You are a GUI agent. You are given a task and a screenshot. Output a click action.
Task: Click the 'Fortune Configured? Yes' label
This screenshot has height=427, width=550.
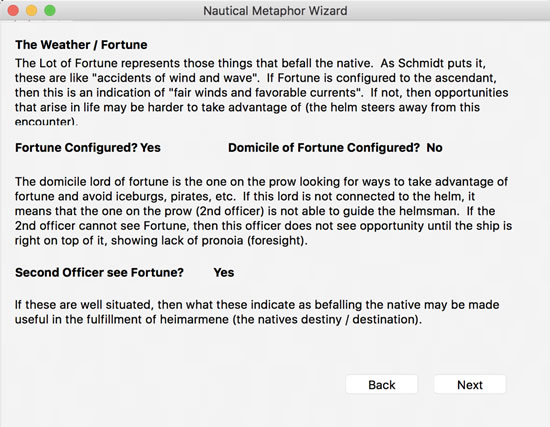click(88, 148)
